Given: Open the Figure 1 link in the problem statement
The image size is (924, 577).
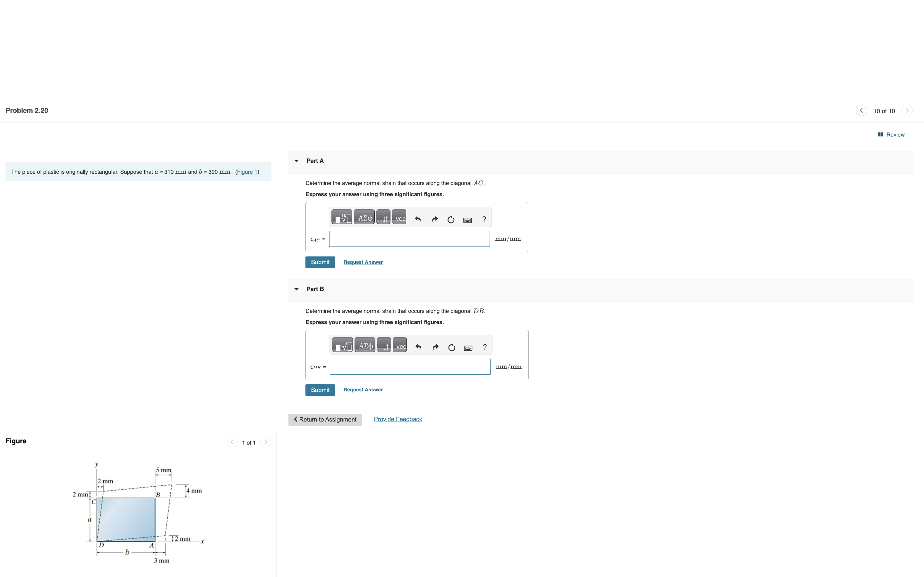Looking at the screenshot, I should (x=247, y=172).
